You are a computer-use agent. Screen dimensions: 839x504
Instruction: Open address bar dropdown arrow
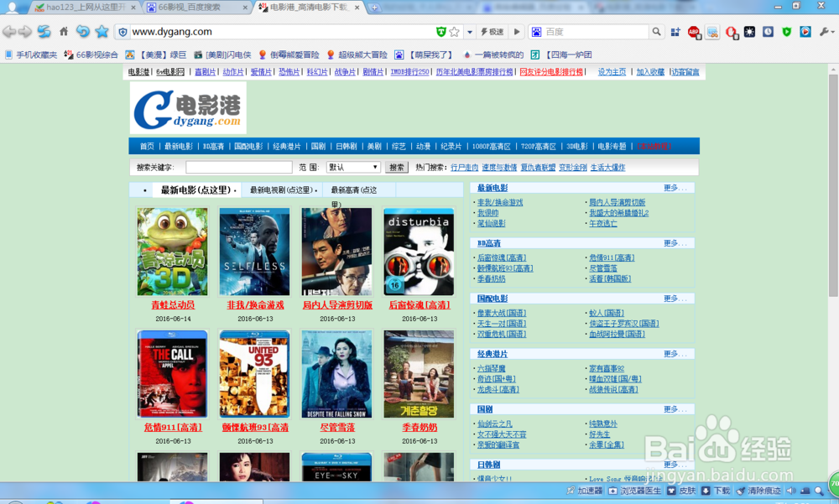tap(470, 32)
